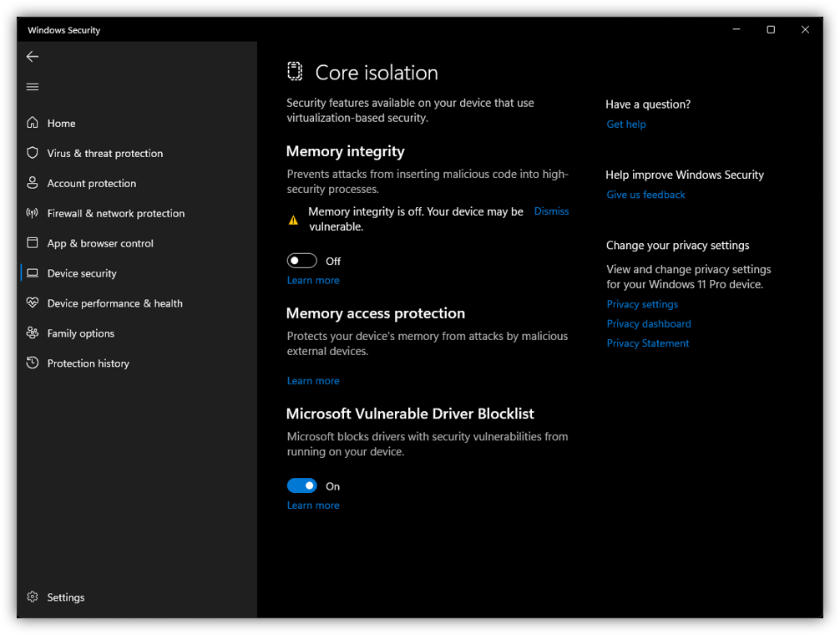
Task: Click the Device security laptop icon
Action: (32, 272)
